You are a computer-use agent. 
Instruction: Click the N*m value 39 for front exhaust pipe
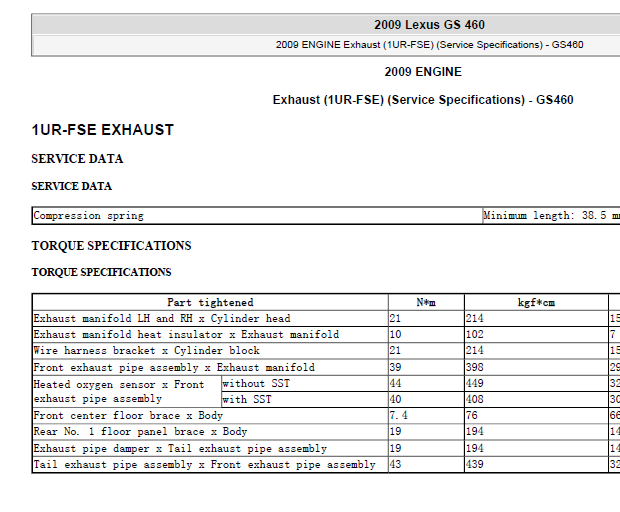point(395,367)
